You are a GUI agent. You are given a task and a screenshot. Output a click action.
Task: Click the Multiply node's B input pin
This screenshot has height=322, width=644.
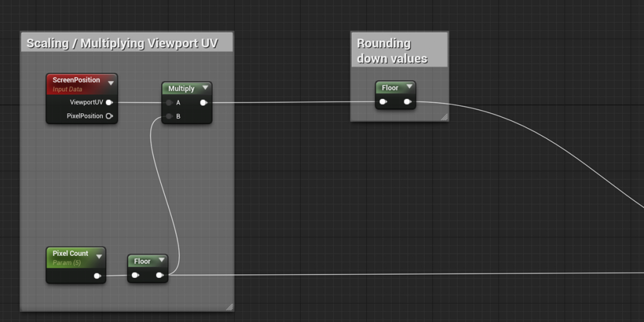pos(169,116)
